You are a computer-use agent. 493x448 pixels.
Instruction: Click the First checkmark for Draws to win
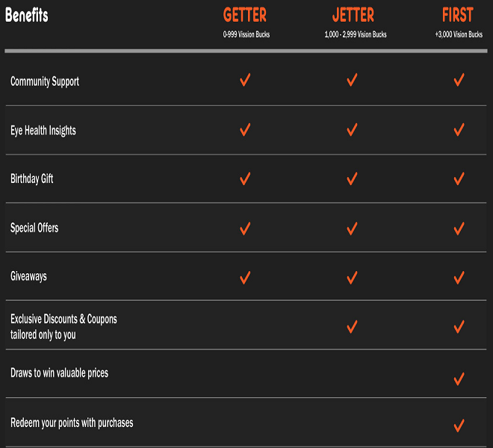459,379
